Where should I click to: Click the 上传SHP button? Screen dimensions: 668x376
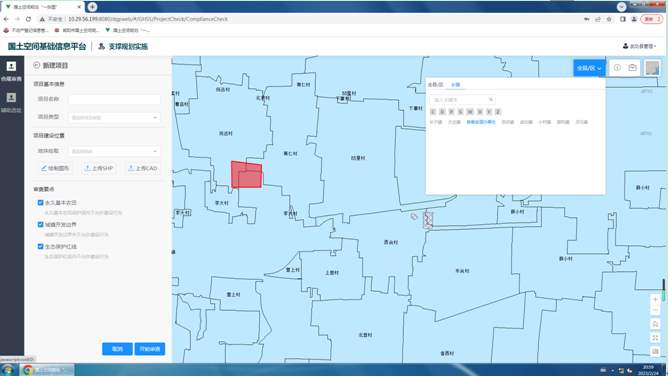click(99, 168)
